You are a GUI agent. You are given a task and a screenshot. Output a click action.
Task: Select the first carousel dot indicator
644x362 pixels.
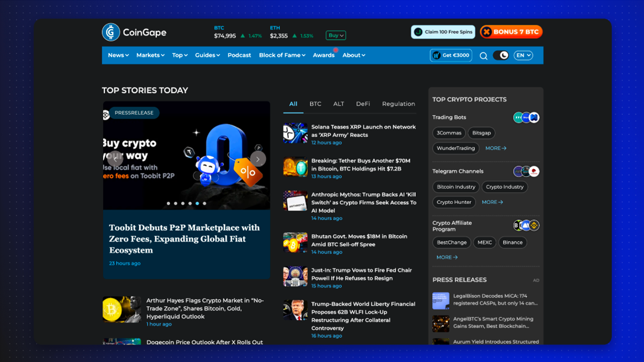[168, 203]
